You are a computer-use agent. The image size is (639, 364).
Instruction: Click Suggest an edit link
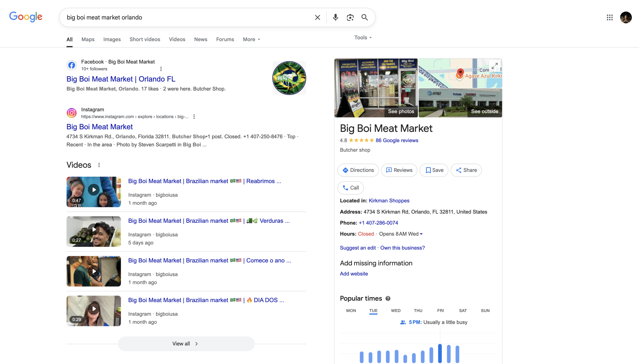click(x=358, y=248)
